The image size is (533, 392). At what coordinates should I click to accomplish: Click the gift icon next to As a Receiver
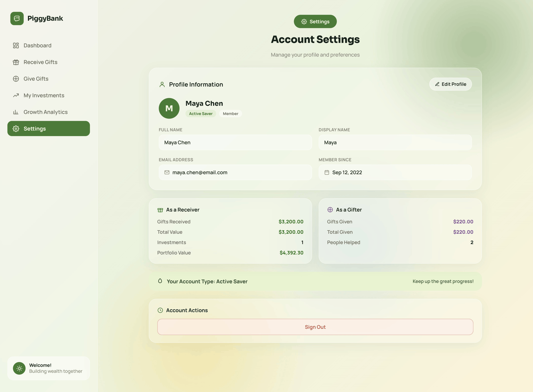click(160, 210)
